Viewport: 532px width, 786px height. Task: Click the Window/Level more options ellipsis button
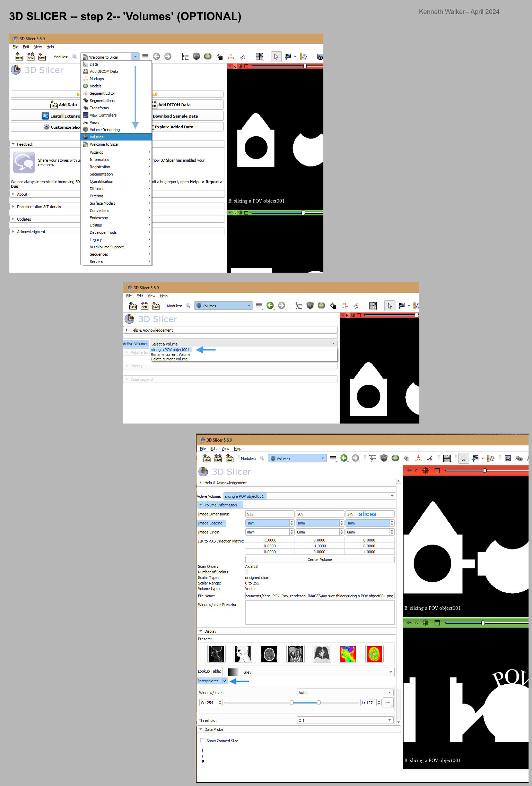click(388, 702)
